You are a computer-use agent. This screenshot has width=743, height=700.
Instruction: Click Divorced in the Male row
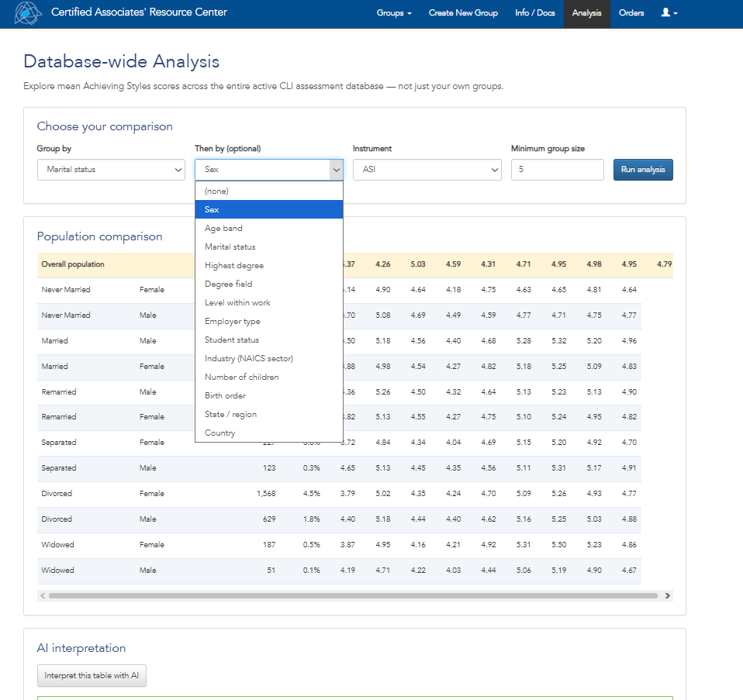57,519
